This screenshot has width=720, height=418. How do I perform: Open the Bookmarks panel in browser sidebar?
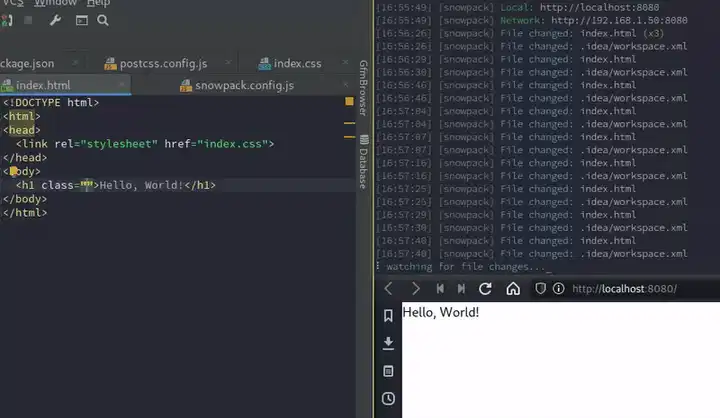(388, 316)
